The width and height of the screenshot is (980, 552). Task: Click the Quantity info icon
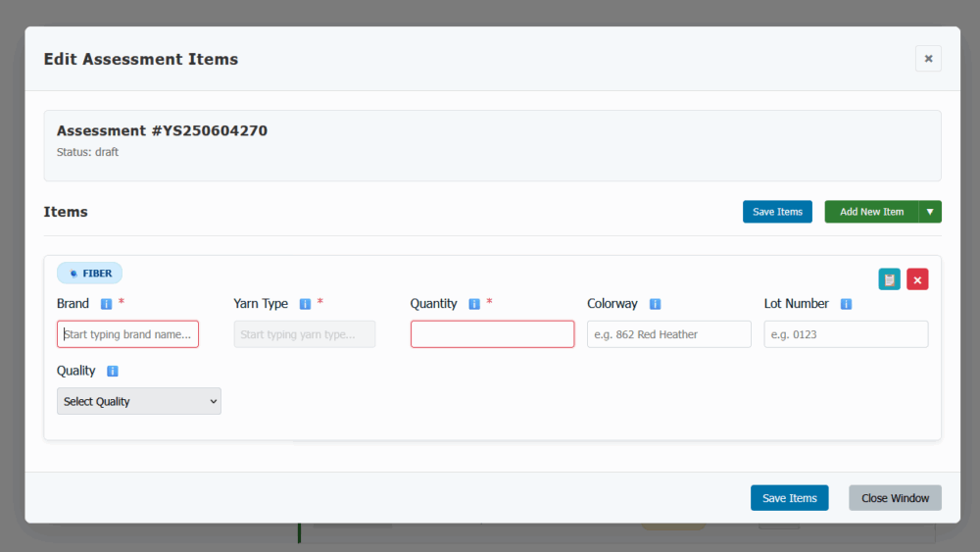(474, 304)
